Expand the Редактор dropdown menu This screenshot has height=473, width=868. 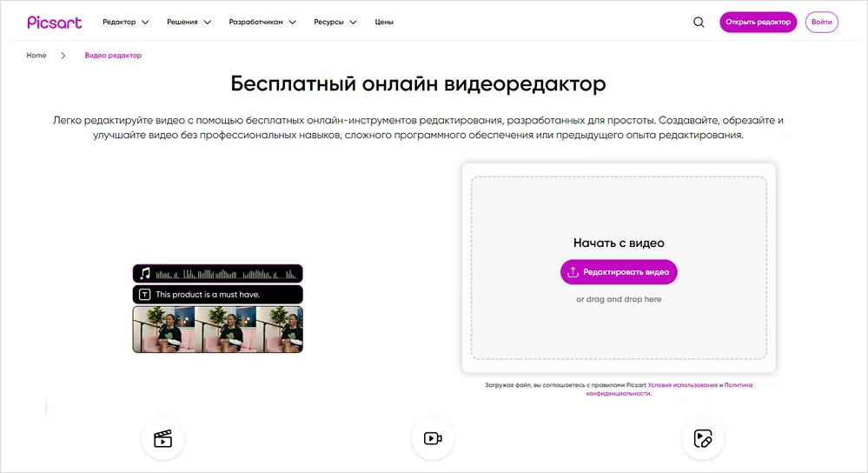coord(125,23)
